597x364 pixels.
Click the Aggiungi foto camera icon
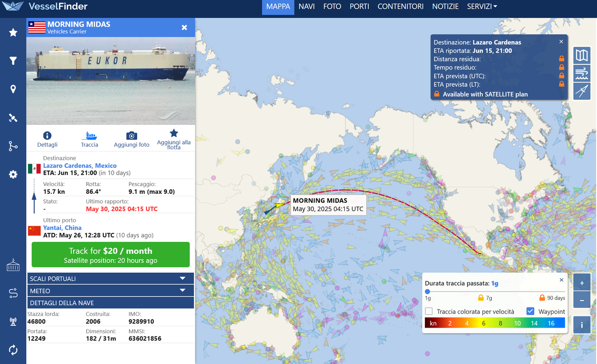pos(132,136)
